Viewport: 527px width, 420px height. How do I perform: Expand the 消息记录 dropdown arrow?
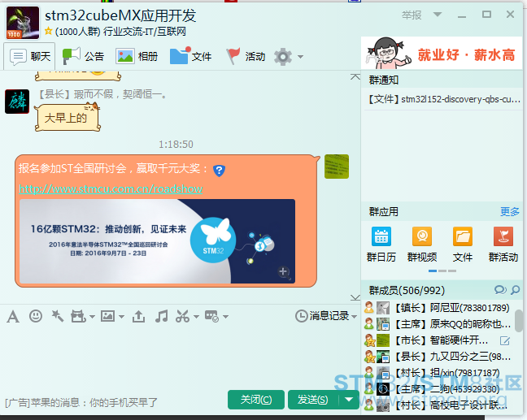click(354, 316)
